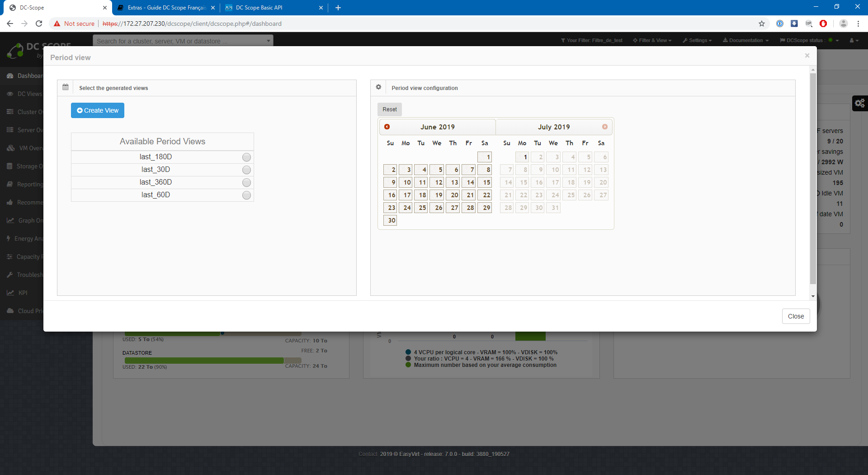Open the Settings dropdown menu
Viewport: 868px width, 475px height.
pyautogui.click(x=697, y=40)
